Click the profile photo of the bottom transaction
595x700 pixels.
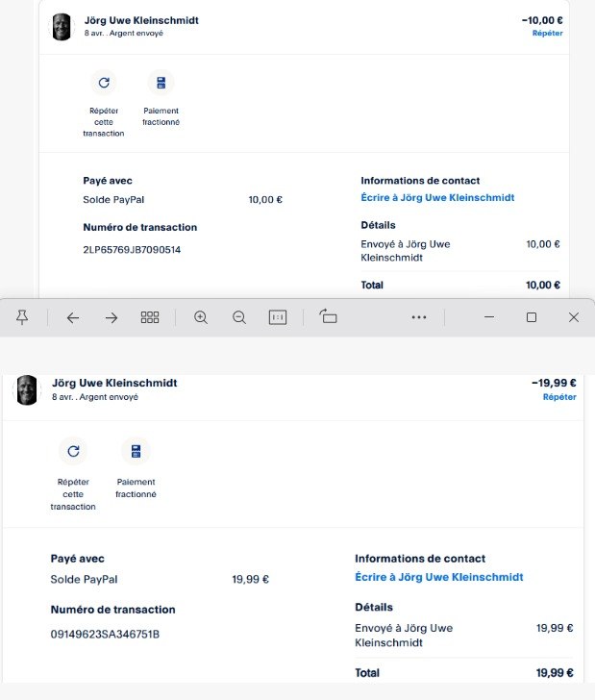(27, 389)
